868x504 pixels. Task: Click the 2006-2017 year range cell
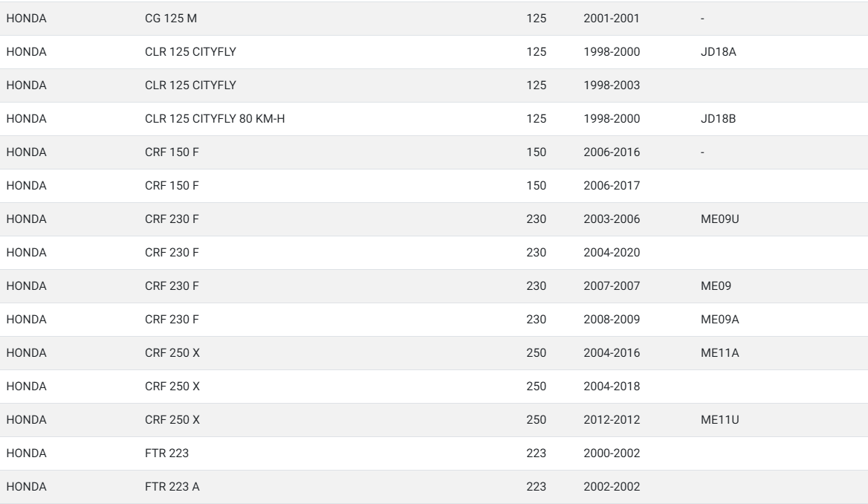point(612,186)
